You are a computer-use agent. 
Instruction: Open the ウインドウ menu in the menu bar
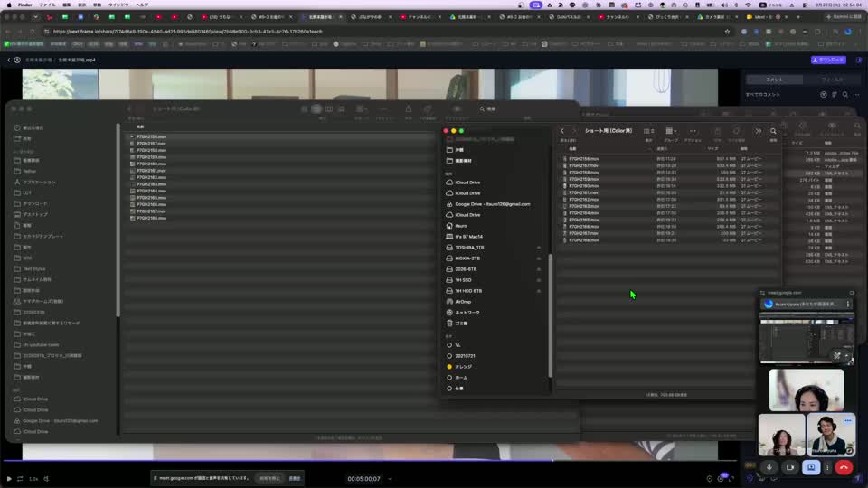pos(118,5)
